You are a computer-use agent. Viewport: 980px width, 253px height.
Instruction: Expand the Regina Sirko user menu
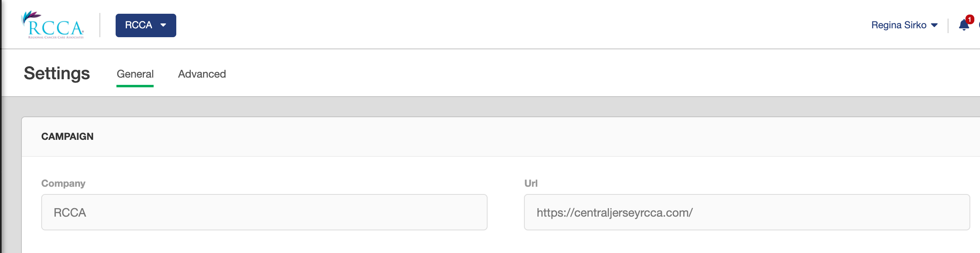coord(904,25)
